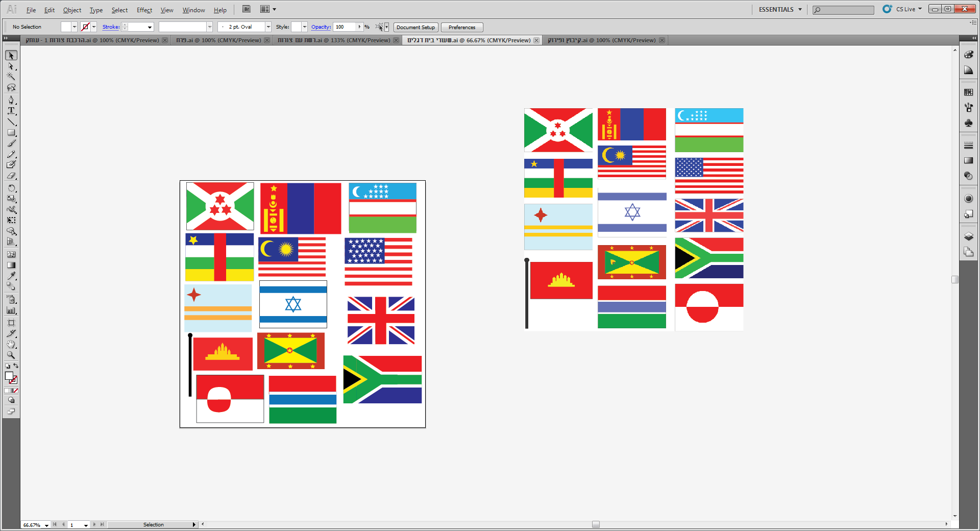Open the File menu
The width and height of the screenshot is (980, 531).
coord(31,10)
